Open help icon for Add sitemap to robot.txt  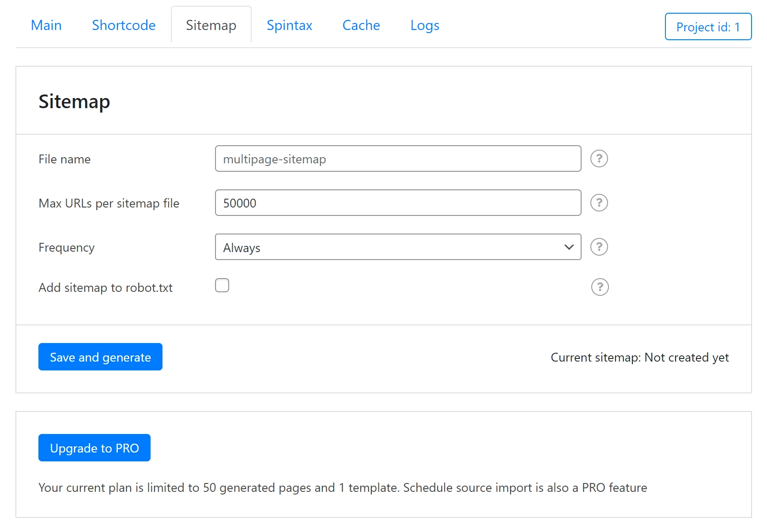tap(600, 287)
